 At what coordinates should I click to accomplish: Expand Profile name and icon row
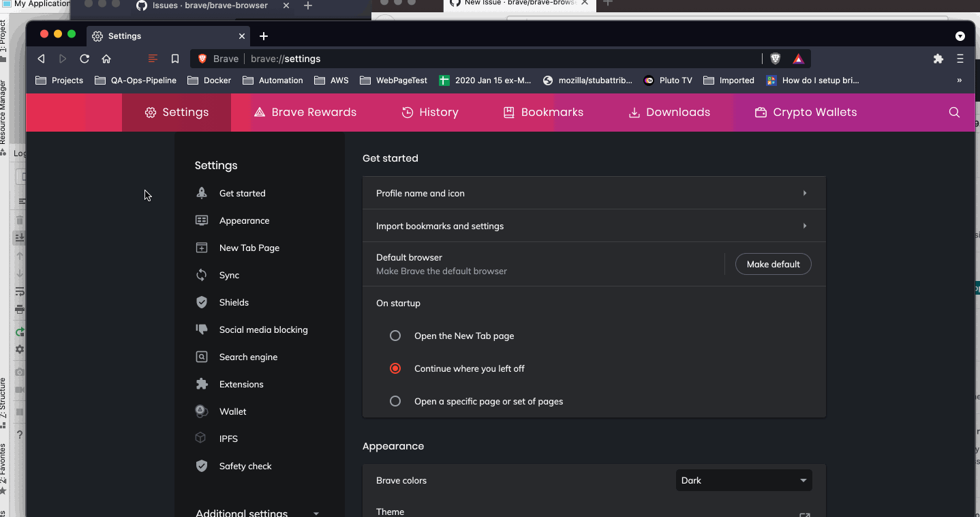pyautogui.click(x=594, y=193)
